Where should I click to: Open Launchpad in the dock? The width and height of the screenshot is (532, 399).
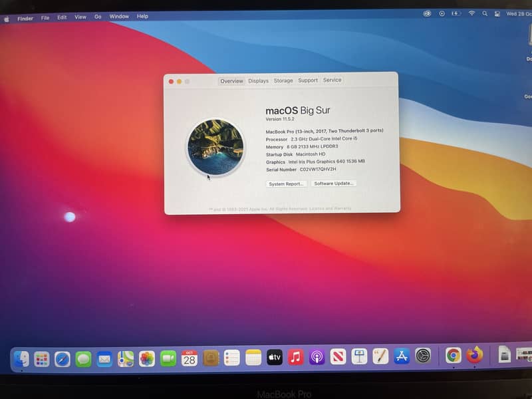42,359
